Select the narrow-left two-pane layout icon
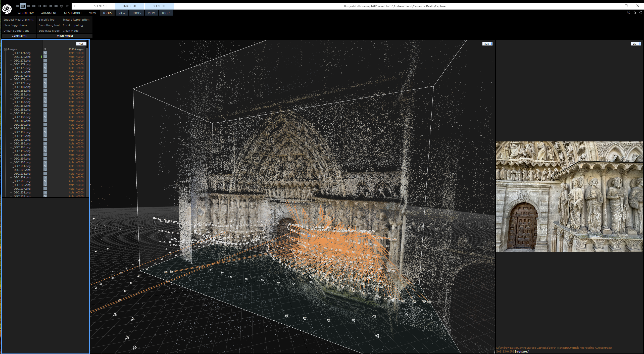The height and width of the screenshot is (354, 644). pos(28,6)
